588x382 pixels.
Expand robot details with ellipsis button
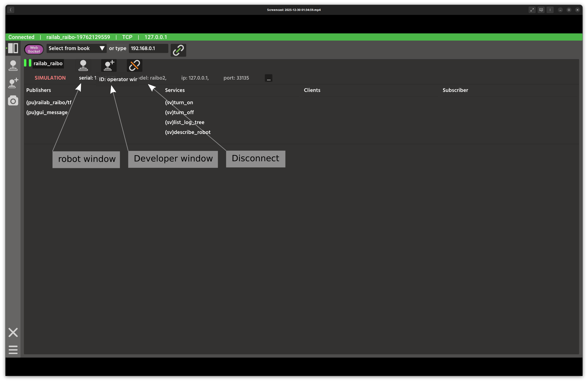point(268,78)
